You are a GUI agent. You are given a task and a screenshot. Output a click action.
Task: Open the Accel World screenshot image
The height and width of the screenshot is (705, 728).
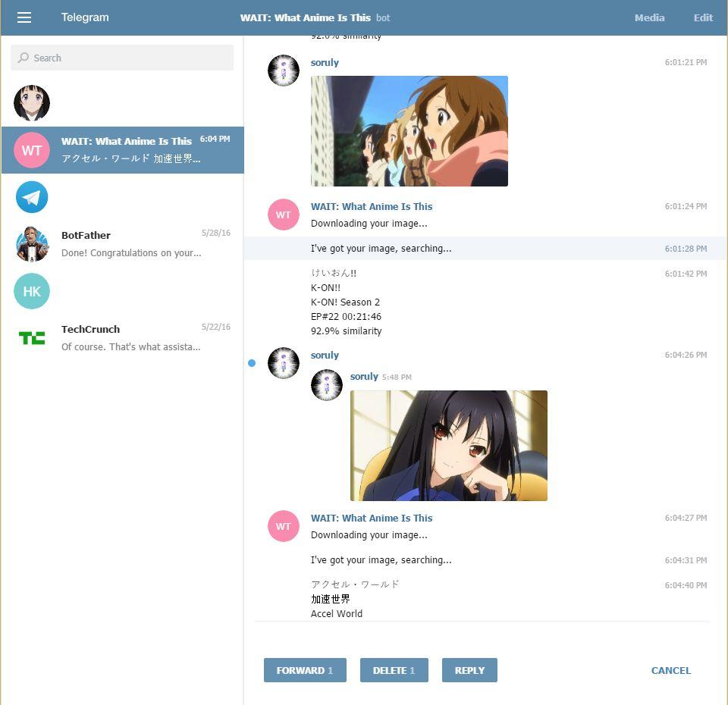[x=448, y=446]
